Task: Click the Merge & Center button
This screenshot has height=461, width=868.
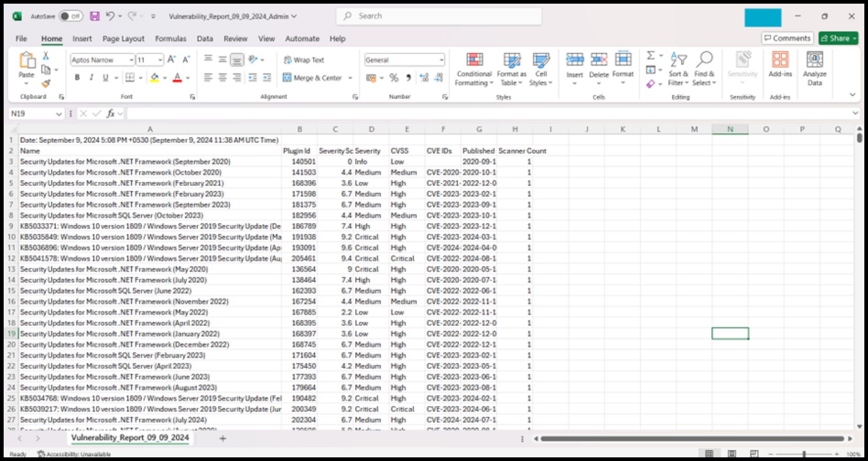Action: pyautogui.click(x=313, y=78)
